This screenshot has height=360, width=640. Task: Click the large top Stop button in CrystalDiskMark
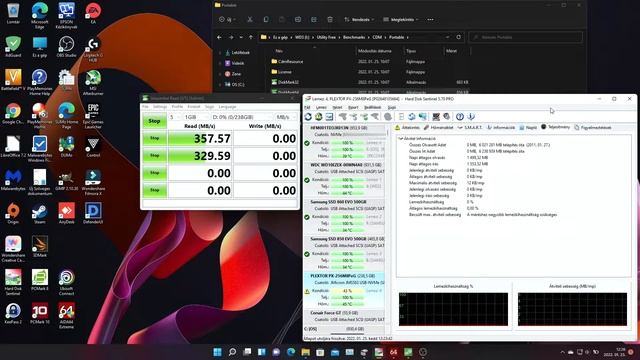(154, 121)
